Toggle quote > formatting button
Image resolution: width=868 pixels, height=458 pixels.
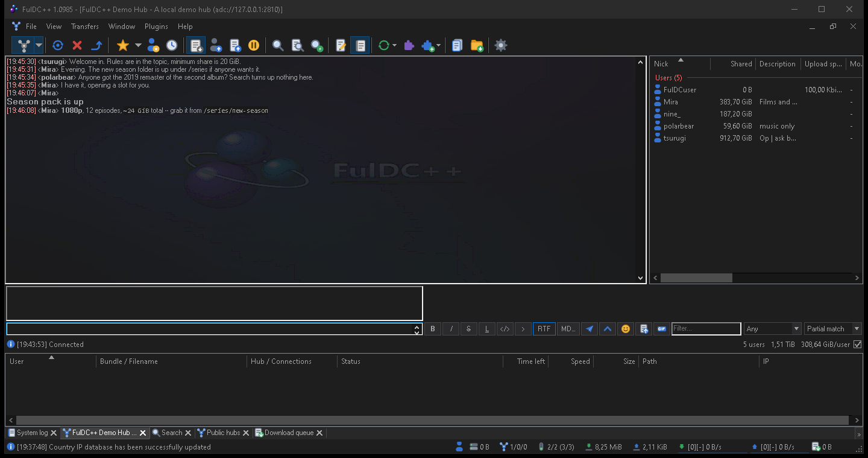pos(523,329)
